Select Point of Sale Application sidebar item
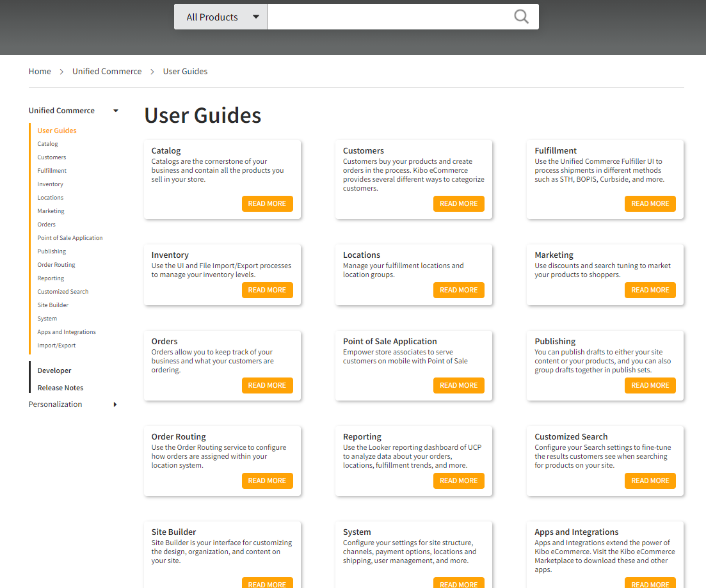706x588 pixels. pos(70,238)
